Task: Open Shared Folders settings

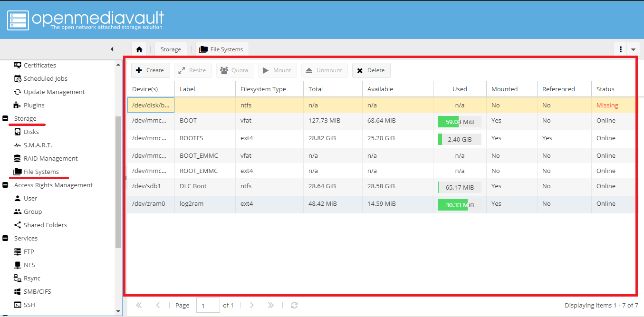Action: pyautogui.click(x=44, y=225)
